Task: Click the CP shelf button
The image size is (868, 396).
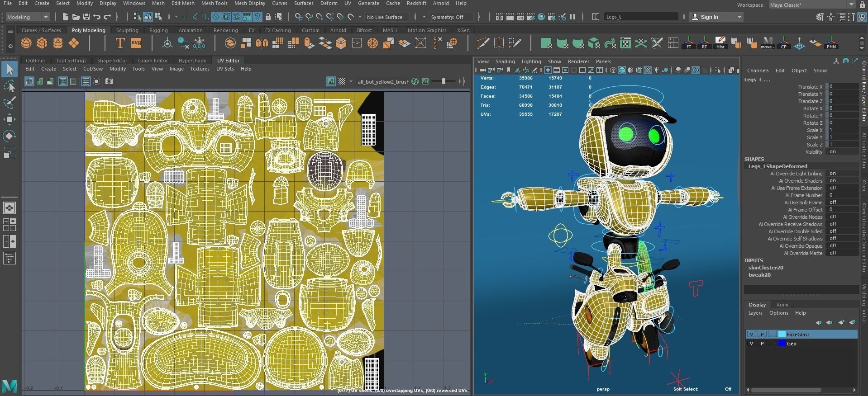Action: [783, 43]
